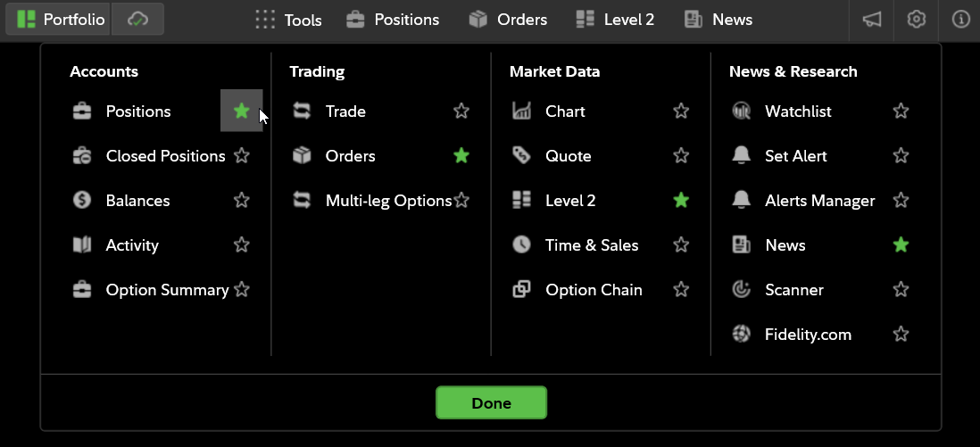
Task: Click the Scanner radar icon
Action: [741, 290]
